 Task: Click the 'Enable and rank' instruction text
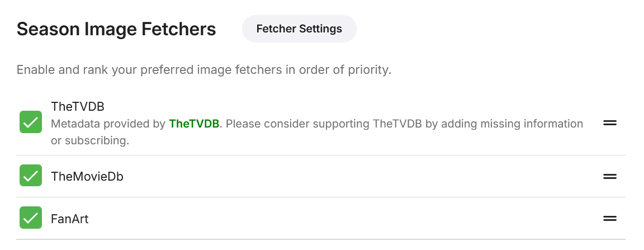pyautogui.click(x=203, y=70)
